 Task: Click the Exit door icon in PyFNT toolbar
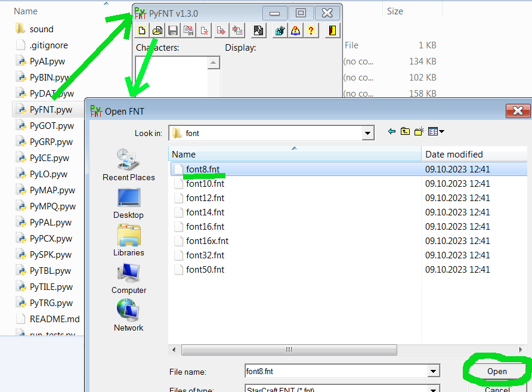tap(333, 30)
